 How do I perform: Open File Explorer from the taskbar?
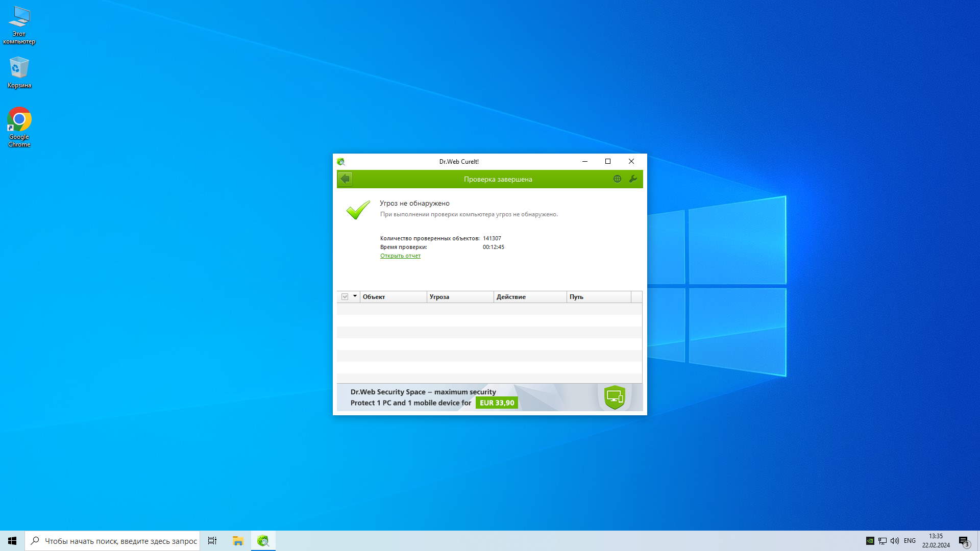tap(238, 541)
